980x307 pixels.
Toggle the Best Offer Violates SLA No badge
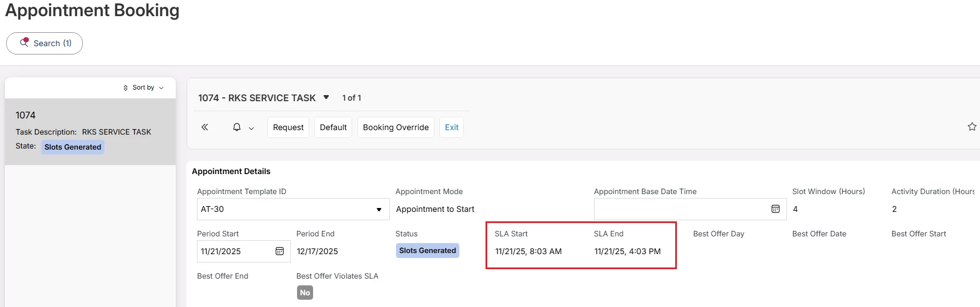coord(305,293)
